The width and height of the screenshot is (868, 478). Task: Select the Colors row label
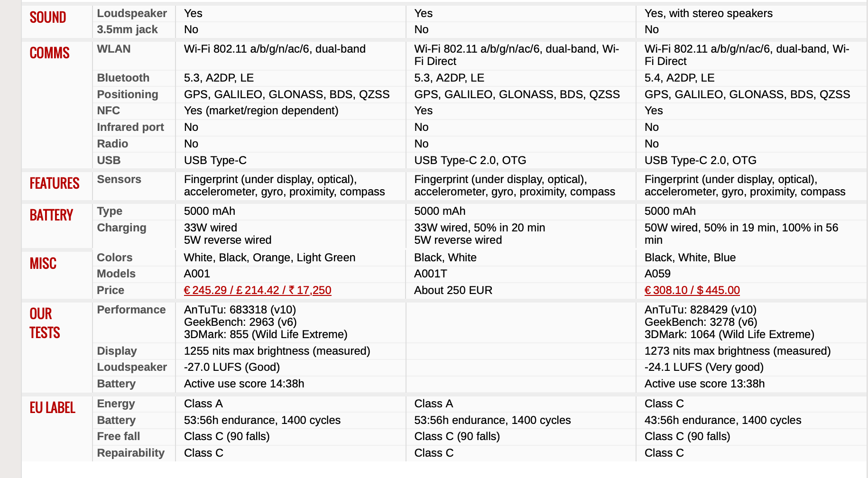coord(114,257)
